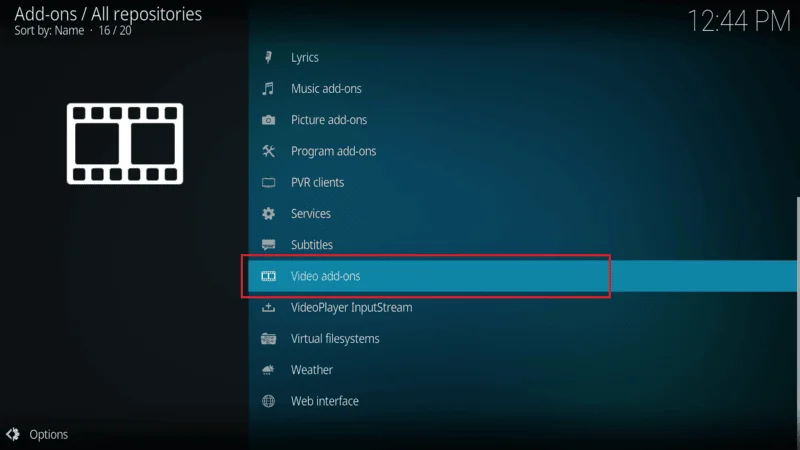Viewport: 800px width, 450px height.
Task: Open the Music add-ons category
Action: coord(522,89)
